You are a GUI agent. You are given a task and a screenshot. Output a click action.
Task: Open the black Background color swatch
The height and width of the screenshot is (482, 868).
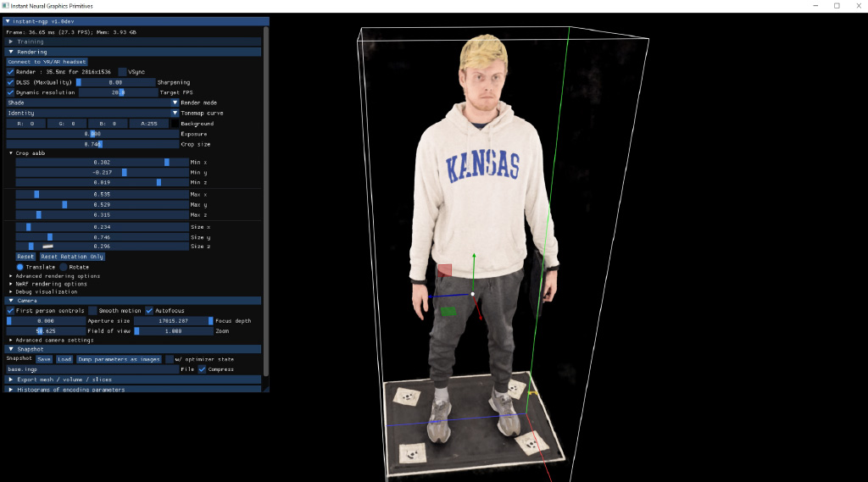coord(175,124)
